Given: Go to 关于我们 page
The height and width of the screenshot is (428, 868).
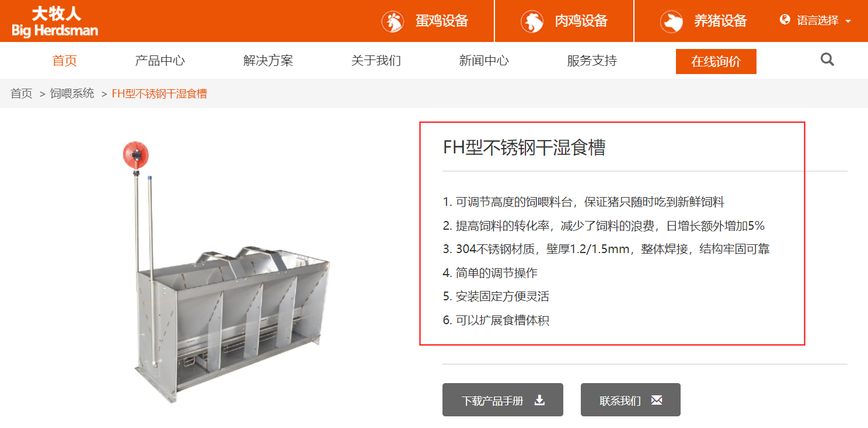Looking at the screenshot, I should coord(376,61).
